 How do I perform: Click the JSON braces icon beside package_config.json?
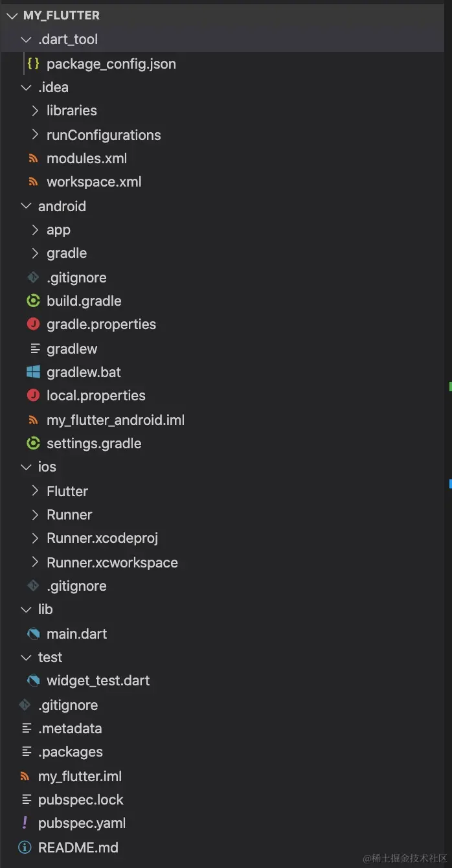click(x=34, y=63)
